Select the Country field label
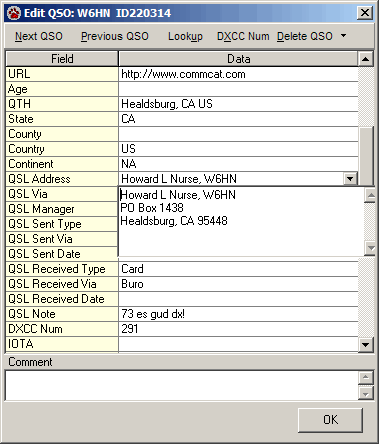Screen dimensions: 379x444 (62, 149)
